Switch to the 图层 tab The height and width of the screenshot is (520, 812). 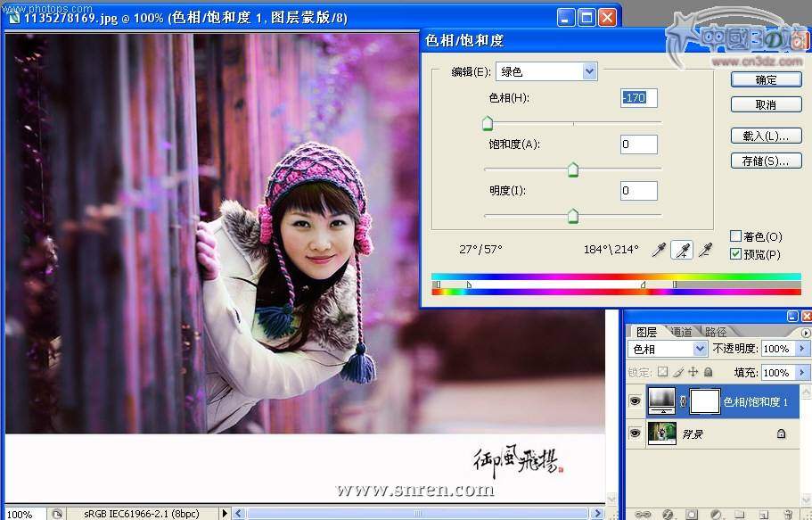646,332
